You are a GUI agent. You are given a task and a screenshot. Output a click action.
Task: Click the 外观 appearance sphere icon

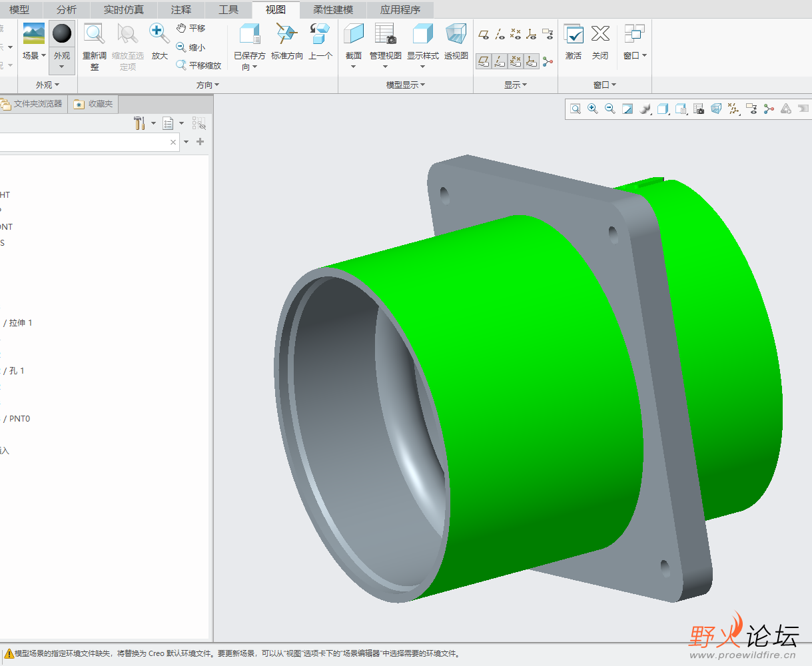tap(62, 33)
